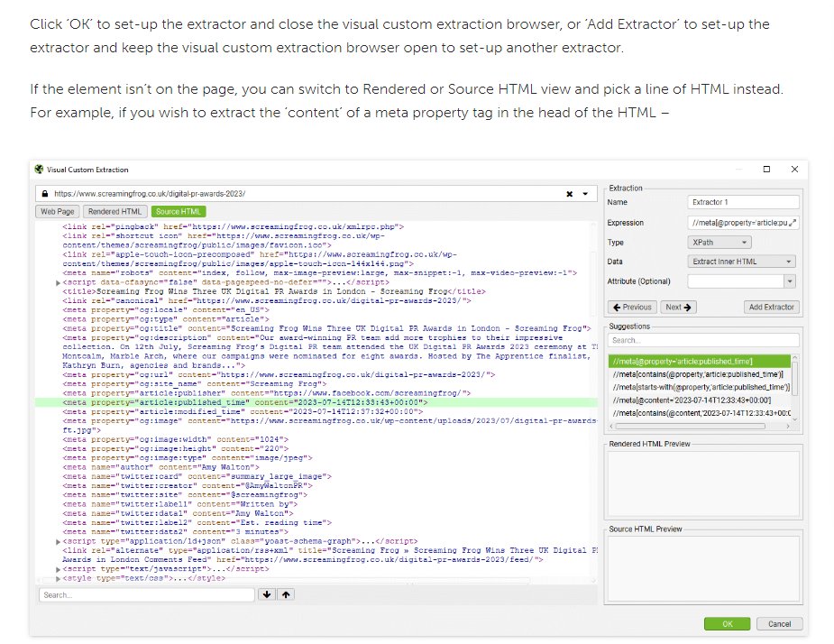
Task: Click the Extractor 1 name field
Action: point(743,202)
